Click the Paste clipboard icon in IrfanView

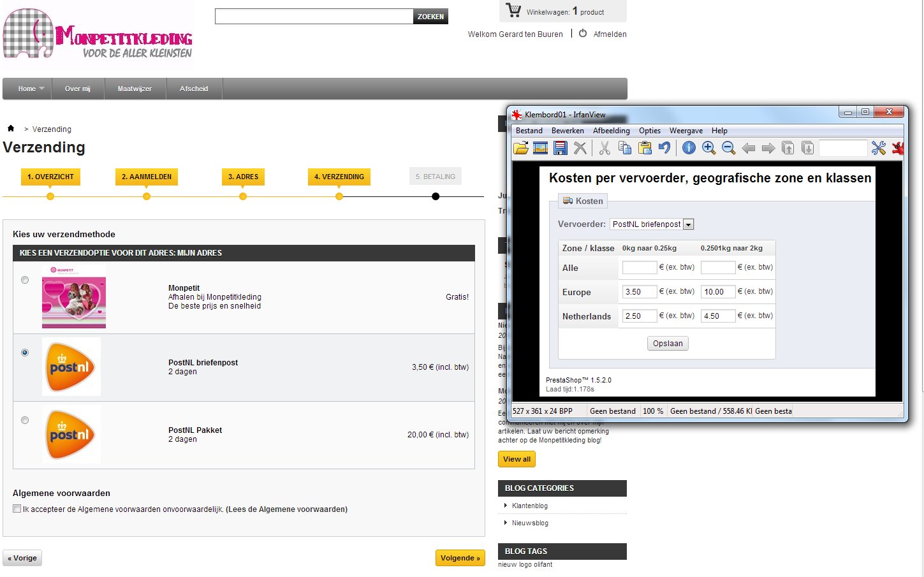click(645, 148)
